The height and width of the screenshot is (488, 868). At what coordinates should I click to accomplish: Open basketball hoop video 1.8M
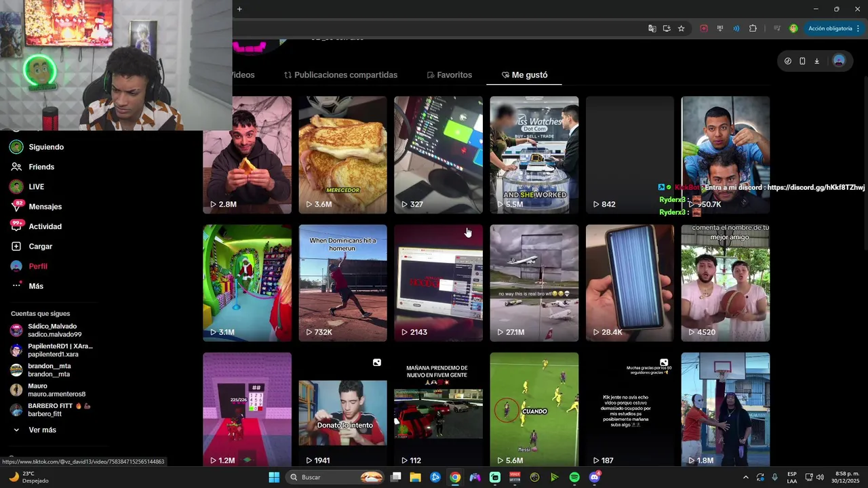point(726,409)
